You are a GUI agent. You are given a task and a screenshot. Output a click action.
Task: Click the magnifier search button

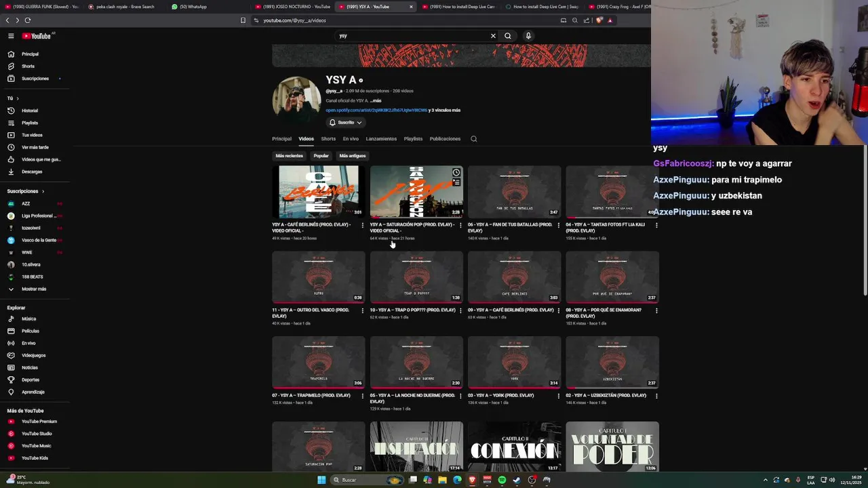[x=508, y=36]
